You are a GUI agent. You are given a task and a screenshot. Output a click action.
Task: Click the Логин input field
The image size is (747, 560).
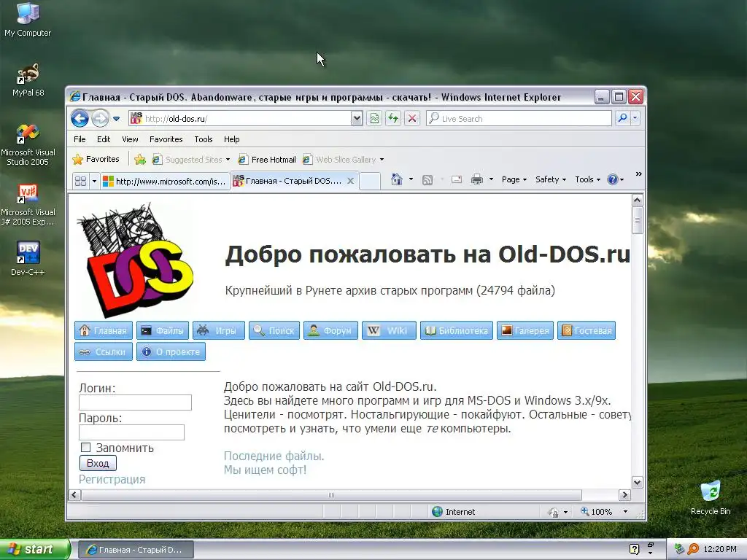click(135, 402)
